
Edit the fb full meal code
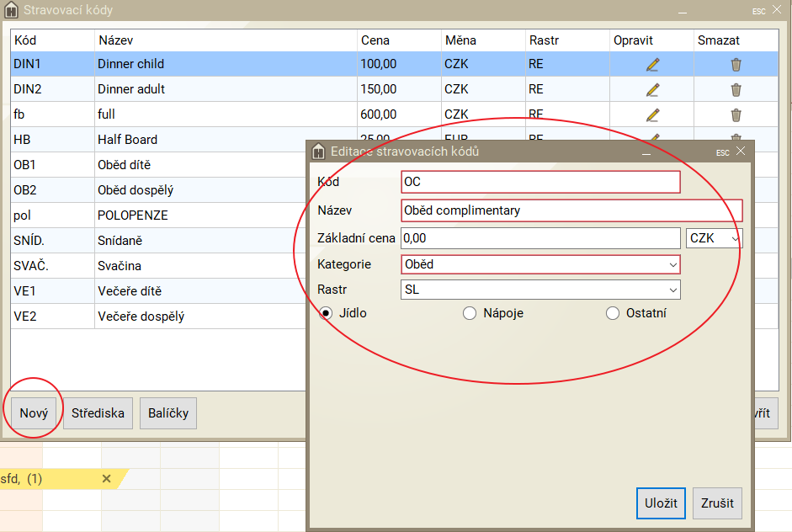(652, 114)
